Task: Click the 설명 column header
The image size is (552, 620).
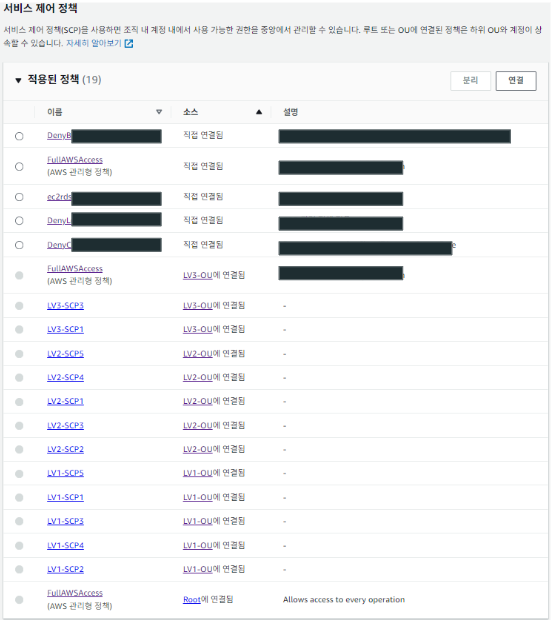Action: (x=291, y=112)
